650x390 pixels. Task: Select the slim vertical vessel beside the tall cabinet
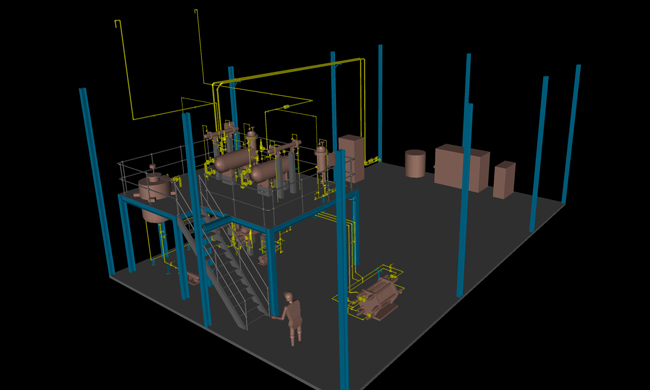click(322, 164)
